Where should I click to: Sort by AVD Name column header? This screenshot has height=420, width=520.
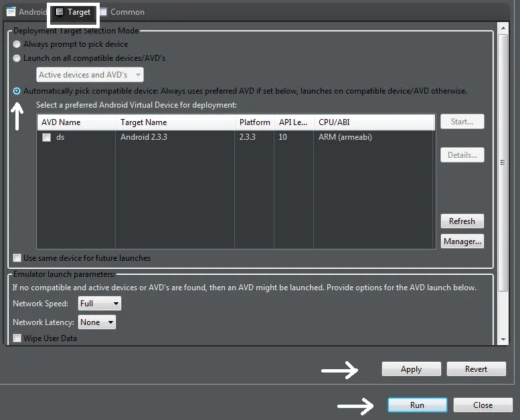[76, 122]
